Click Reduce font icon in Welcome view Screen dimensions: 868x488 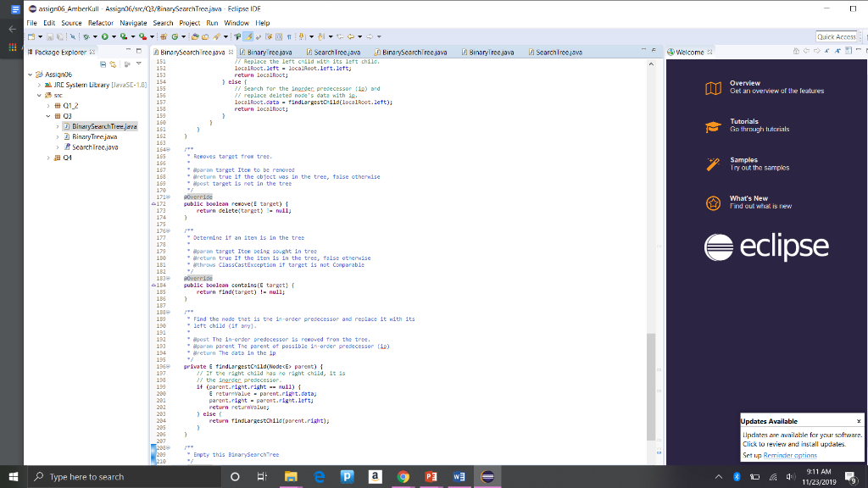pyautogui.click(x=827, y=51)
